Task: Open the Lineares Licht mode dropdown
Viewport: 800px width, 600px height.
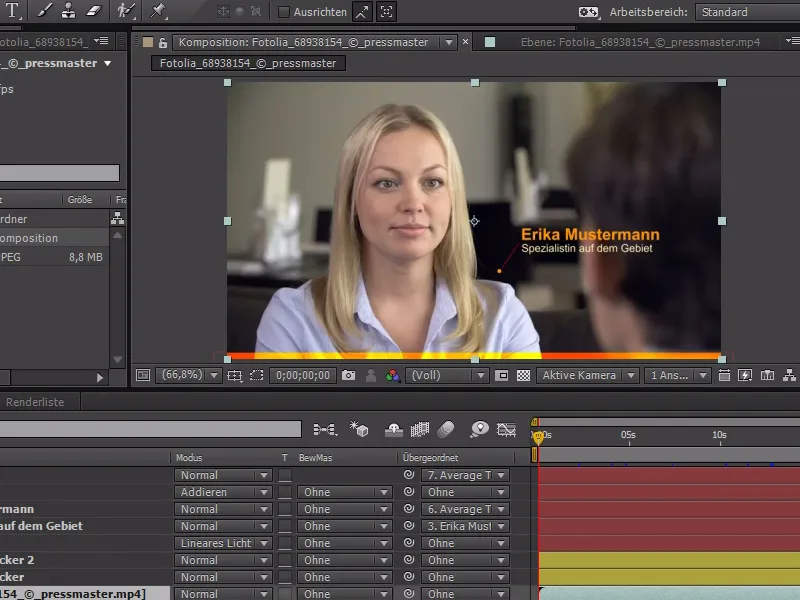Action: coord(223,543)
